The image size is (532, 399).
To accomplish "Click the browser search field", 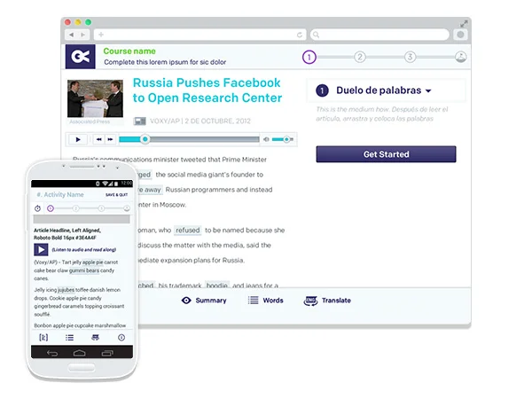I will coord(380,35).
